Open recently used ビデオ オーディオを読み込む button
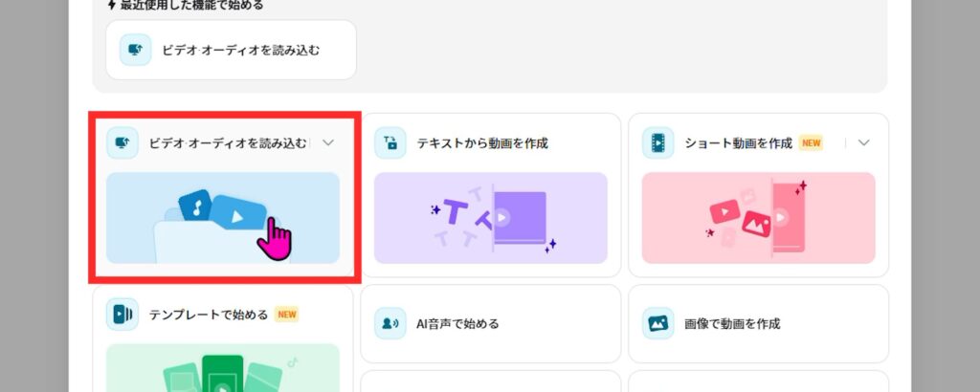 click(x=231, y=49)
